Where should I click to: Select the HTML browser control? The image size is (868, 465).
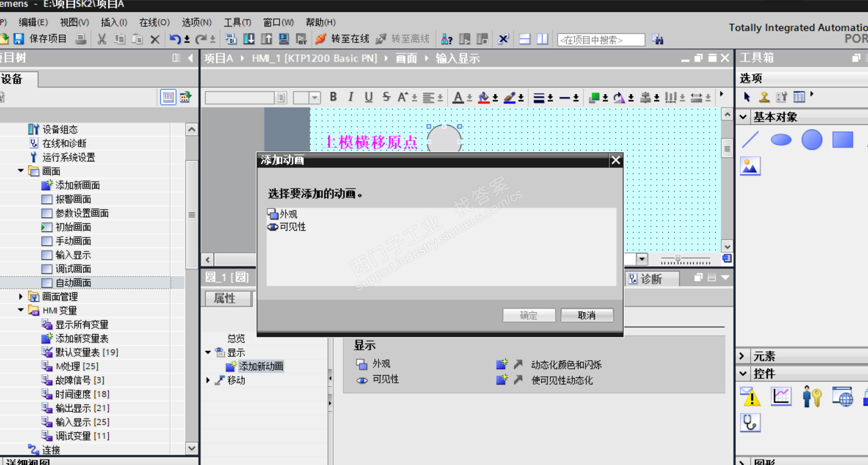tap(843, 396)
